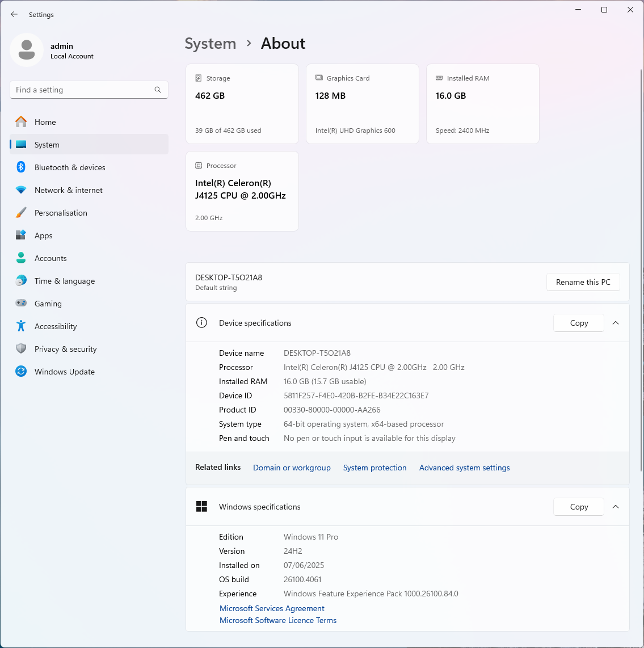
Task: Open Accessibility settings
Action: (x=89, y=326)
